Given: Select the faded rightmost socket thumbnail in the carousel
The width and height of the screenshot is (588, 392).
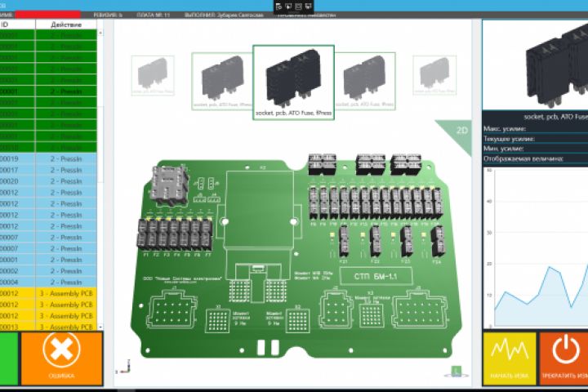Looking at the screenshot, I should 434,75.
